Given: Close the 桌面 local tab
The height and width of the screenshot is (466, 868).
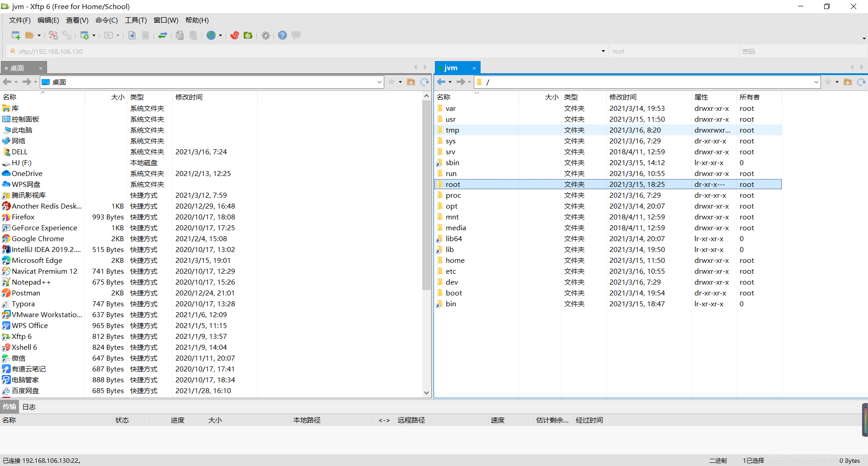Looking at the screenshot, I should [x=41, y=68].
